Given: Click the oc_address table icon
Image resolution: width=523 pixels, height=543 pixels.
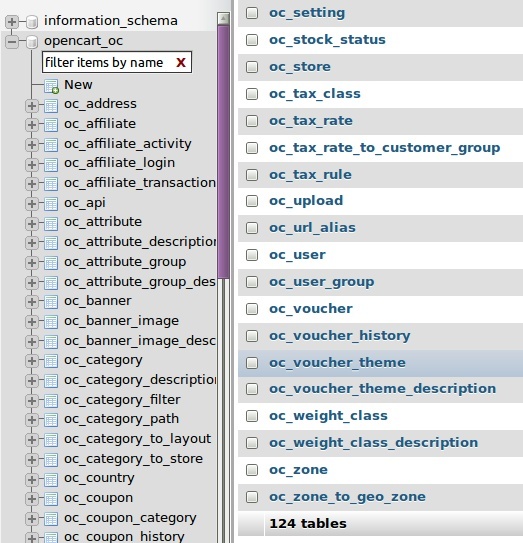Looking at the screenshot, I should click(51, 106).
